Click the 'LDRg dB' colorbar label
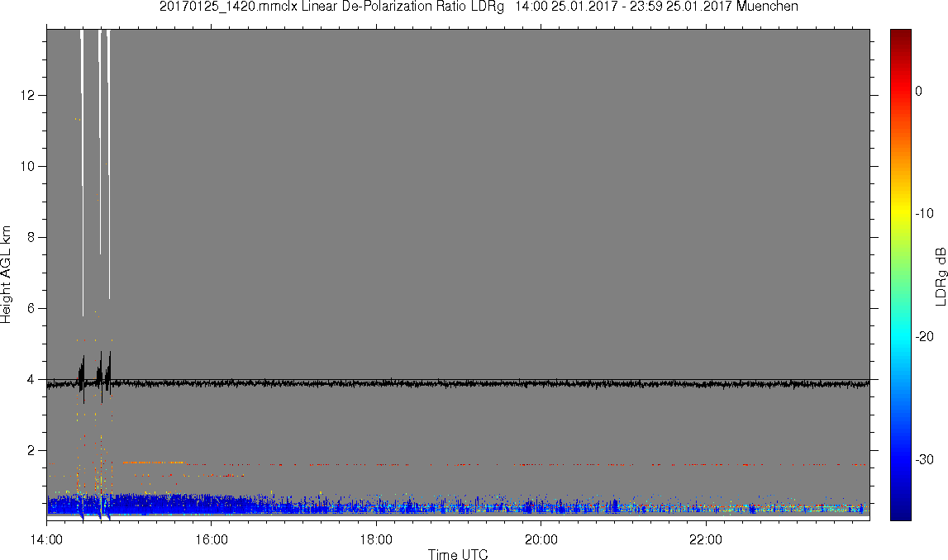948x560 pixels. click(940, 276)
